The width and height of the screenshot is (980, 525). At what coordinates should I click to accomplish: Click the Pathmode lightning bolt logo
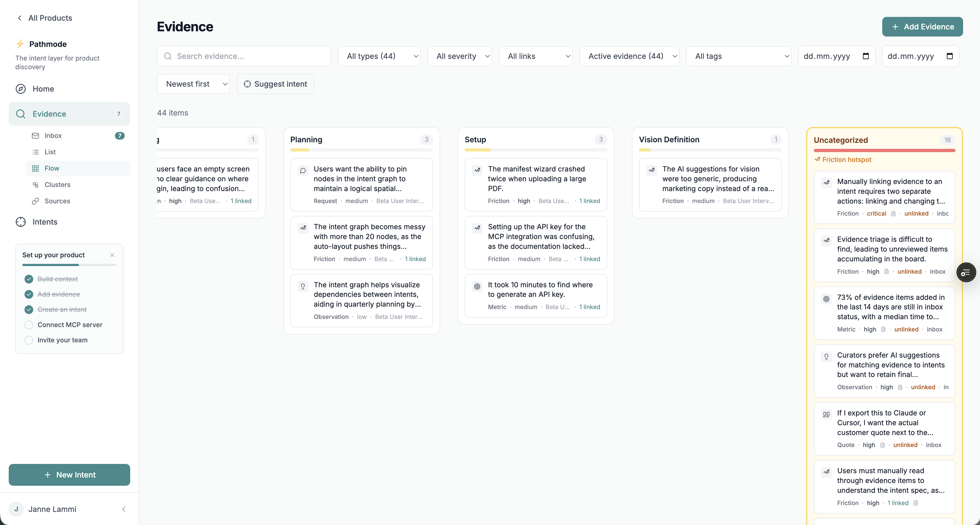(x=20, y=44)
